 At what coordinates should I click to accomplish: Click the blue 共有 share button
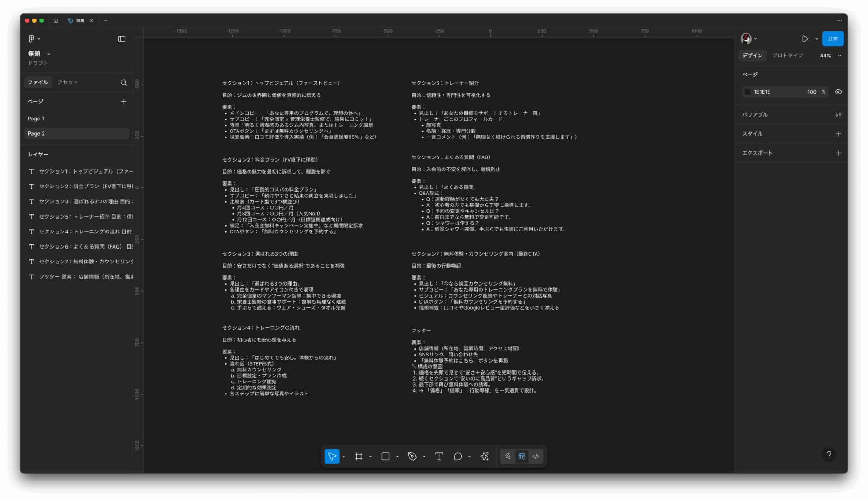(832, 39)
